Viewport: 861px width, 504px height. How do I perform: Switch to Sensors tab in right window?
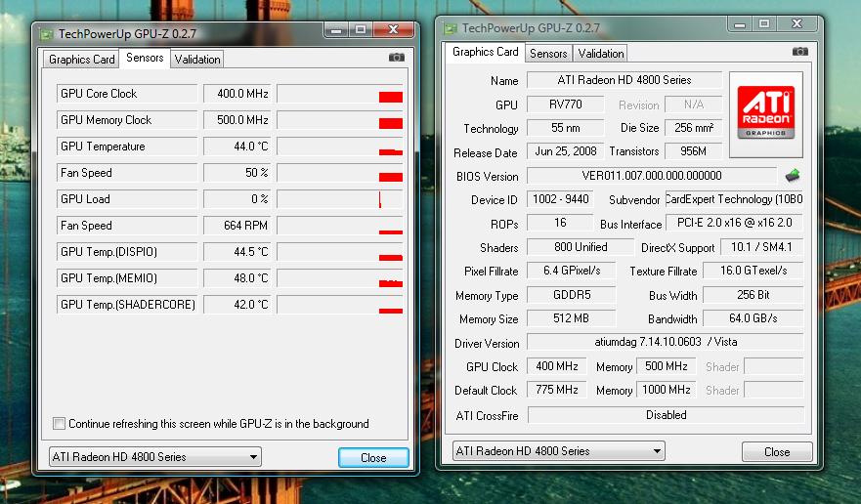(x=548, y=54)
